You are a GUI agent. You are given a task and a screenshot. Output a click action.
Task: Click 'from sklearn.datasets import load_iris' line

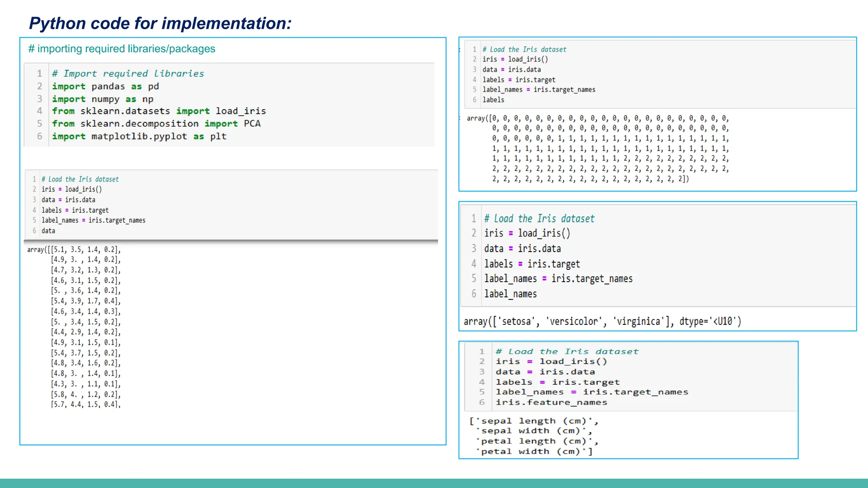point(159,111)
